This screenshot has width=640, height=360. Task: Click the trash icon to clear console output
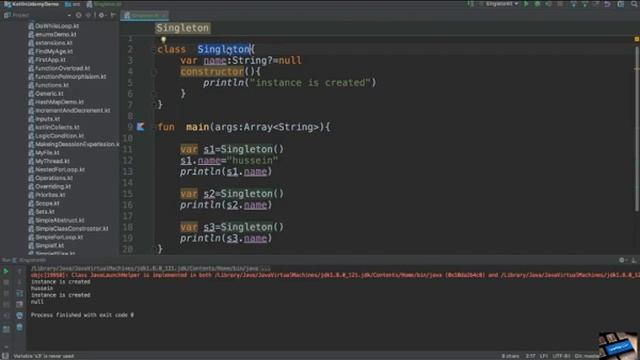(x=19, y=327)
